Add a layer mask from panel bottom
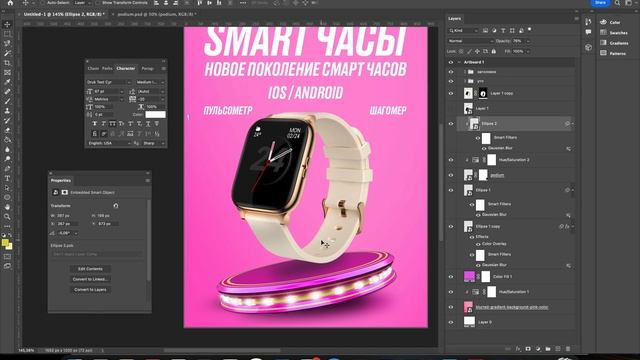Screen dimensions: 640x360 click(x=528, y=349)
